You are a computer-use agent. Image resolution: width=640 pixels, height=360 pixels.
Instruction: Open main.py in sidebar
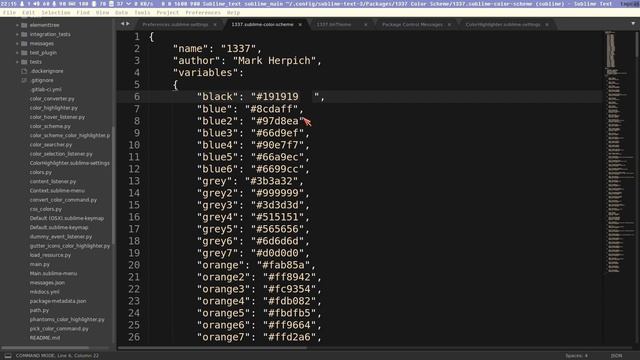(40, 264)
